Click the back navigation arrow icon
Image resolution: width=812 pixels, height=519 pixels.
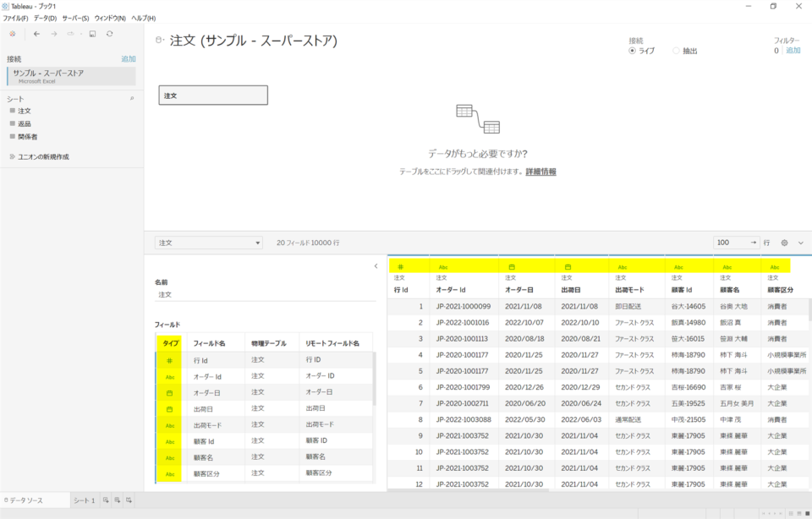(x=36, y=34)
